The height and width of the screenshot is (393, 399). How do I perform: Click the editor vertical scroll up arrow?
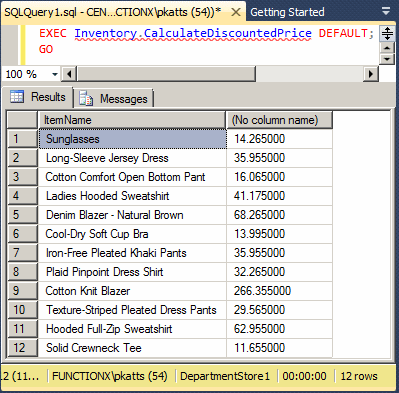(387, 48)
